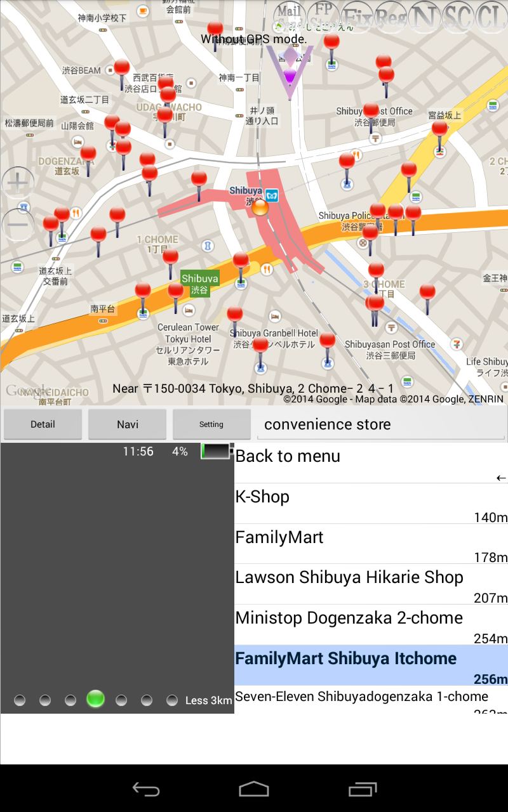The height and width of the screenshot is (812, 508).
Task: Tap the CL round icon
Action: 491,17
